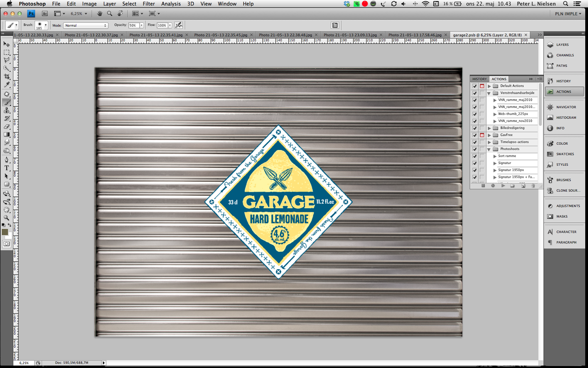The image size is (588, 368).
Task: Collapse the Venstrehaandsarbejde set
Action: click(489, 93)
